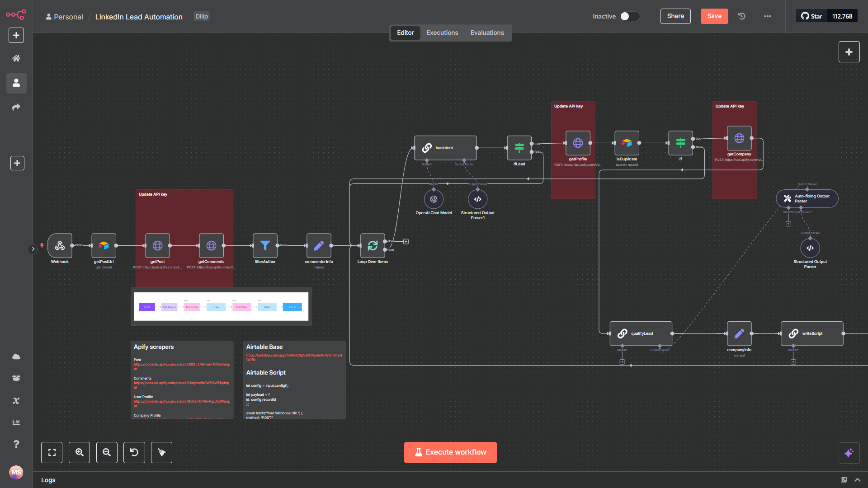Click the AI assistant sparkles icon
Screen dimensions: 868x488
point(849,452)
